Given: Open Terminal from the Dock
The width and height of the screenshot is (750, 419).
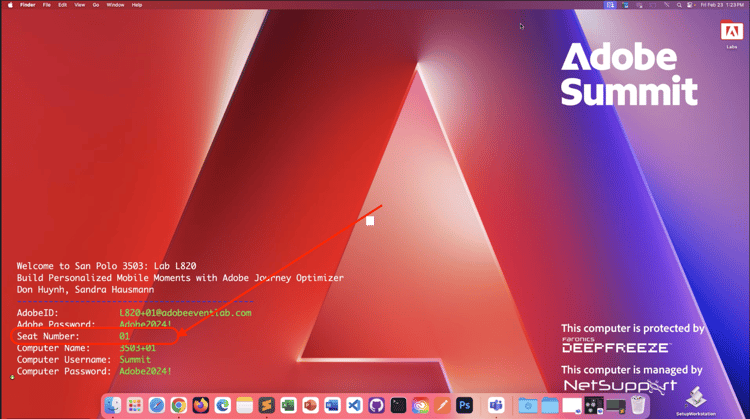Looking at the screenshot, I should tap(398, 406).
